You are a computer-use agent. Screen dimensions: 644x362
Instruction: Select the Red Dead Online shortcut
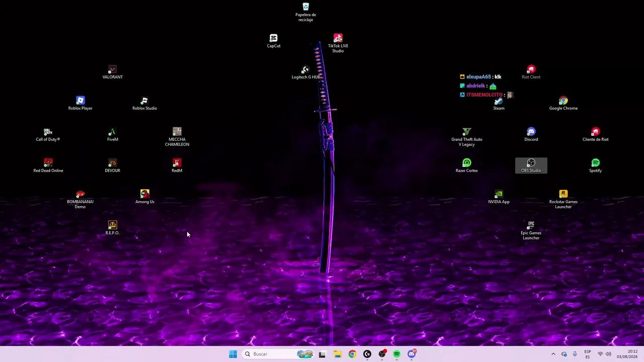tap(48, 166)
